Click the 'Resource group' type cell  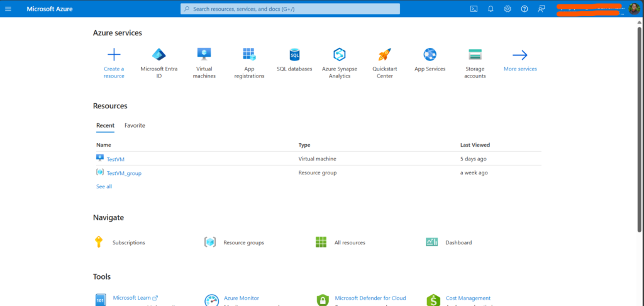318,173
